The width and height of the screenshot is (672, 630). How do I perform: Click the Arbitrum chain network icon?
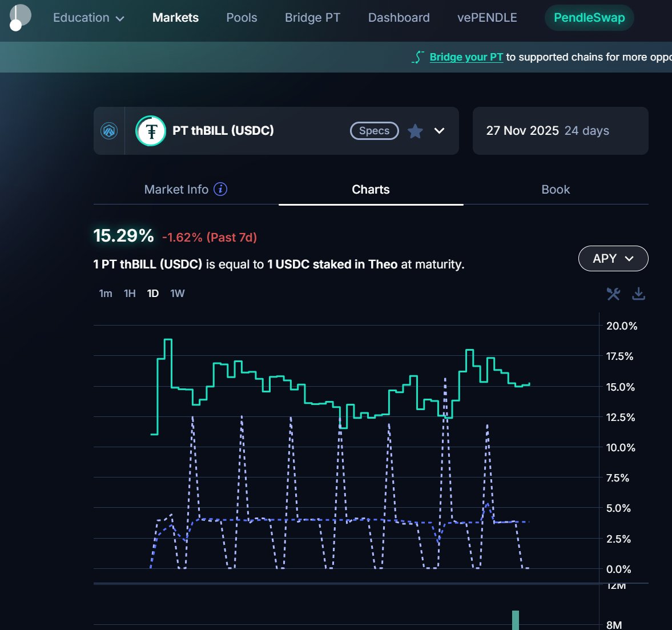pos(109,131)
